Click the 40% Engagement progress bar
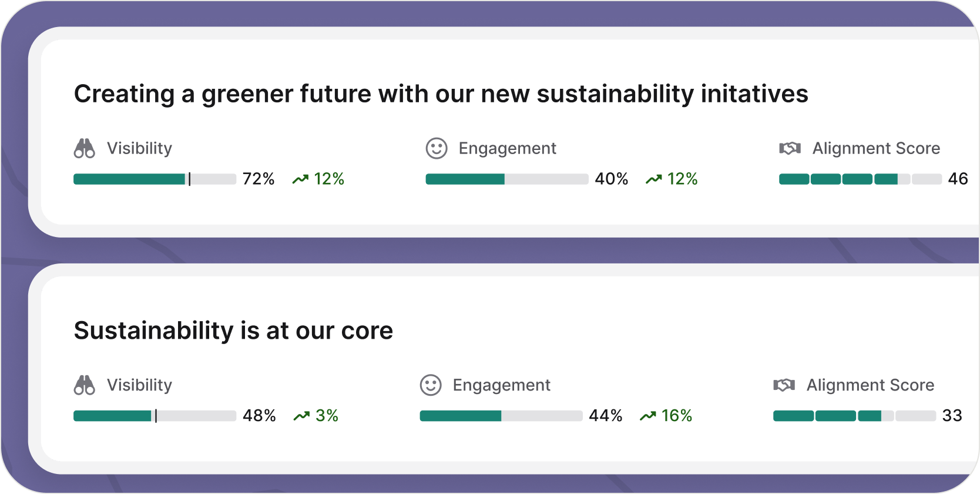The image size is (980, 494). 506,179
